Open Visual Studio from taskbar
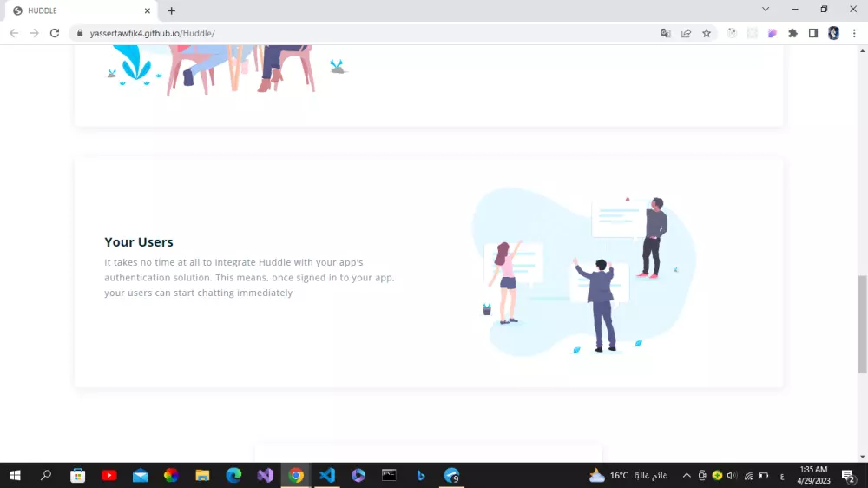Viewport: 868px width, 488px height. (265, 475)
